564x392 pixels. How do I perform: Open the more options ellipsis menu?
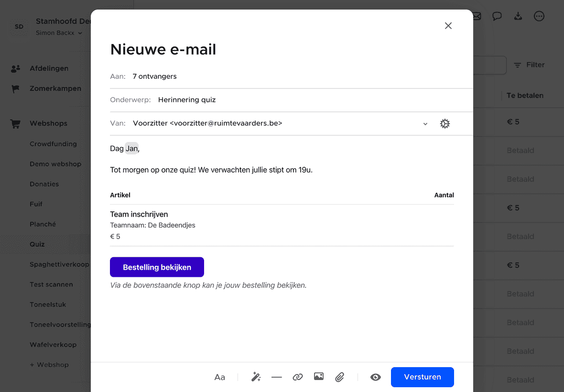point(539,16)
